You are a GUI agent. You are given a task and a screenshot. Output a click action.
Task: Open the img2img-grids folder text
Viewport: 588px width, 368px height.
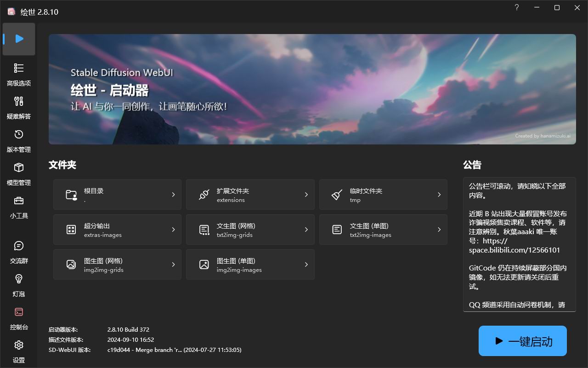(104, 270)
